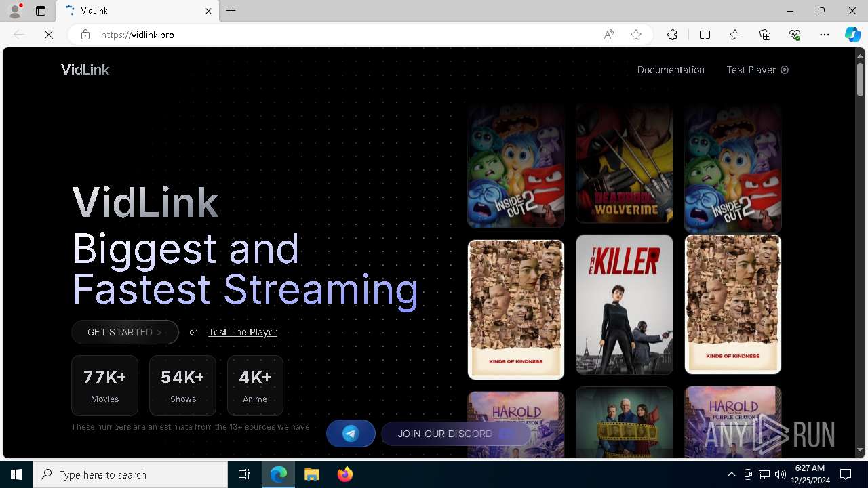
Task: Open the first Inside Out 2 poster
Action: pyautogui.click(x=516, y=166)
